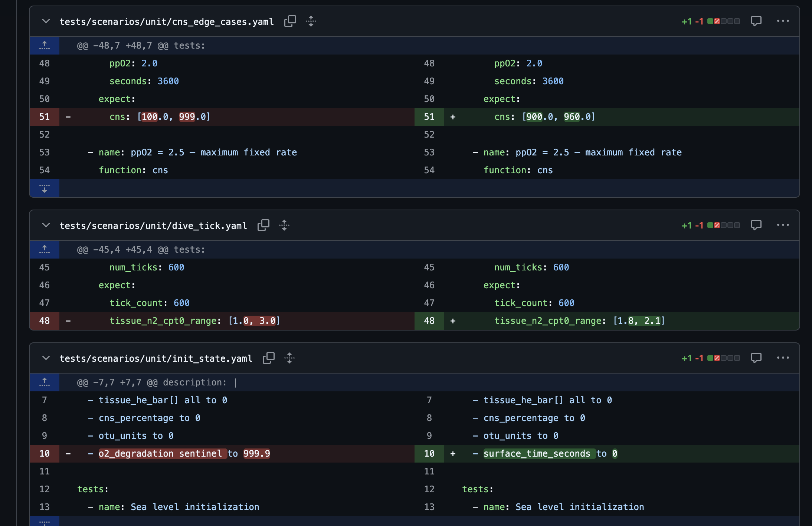
Task: Copy the cns_edge_cases.yaml file path
Action: tap(290, 21)
